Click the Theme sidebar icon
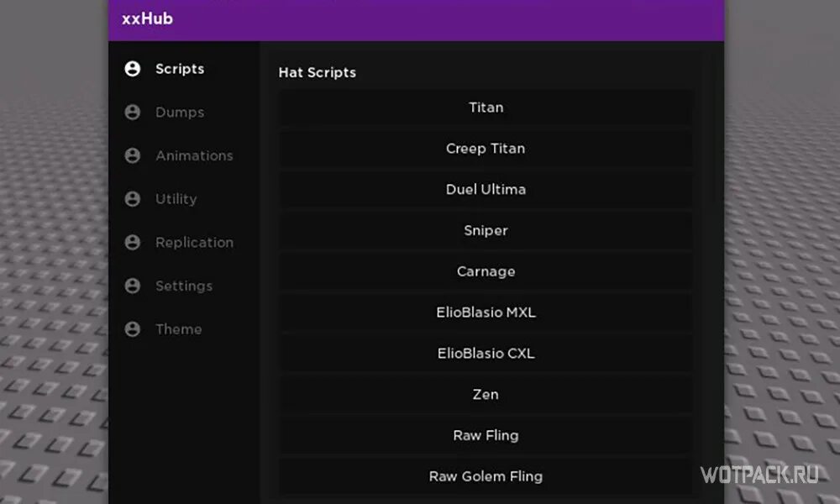The width and height of the screenshot is (840, 504). tap(132, 329)
